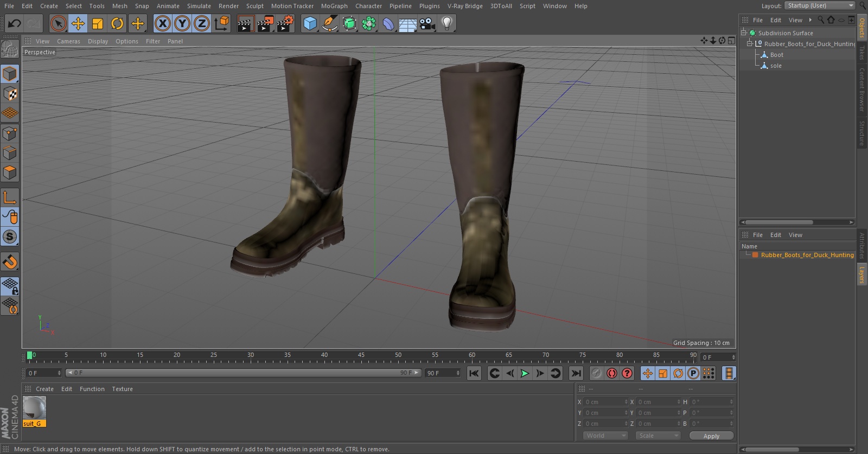Screen dimensions: 868x454
Task: Toggle Autokeying button
Action: click(612, 373)
